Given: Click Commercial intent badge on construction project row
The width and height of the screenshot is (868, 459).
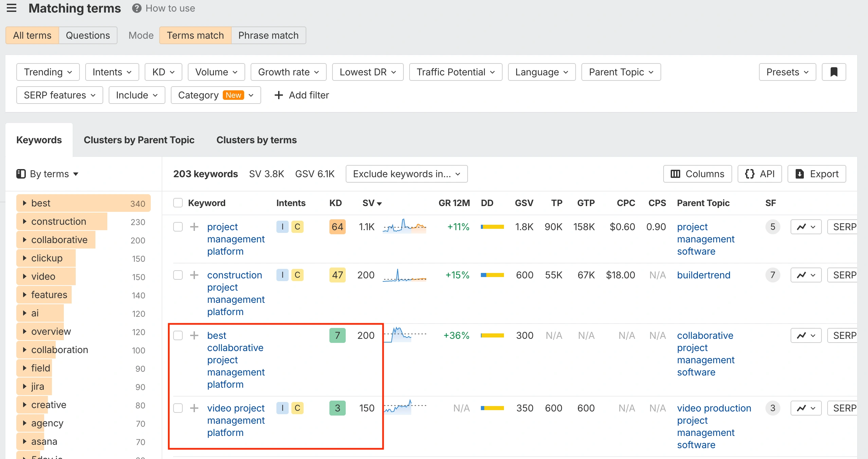Looking at the screenshot, I should coord(297,275).
